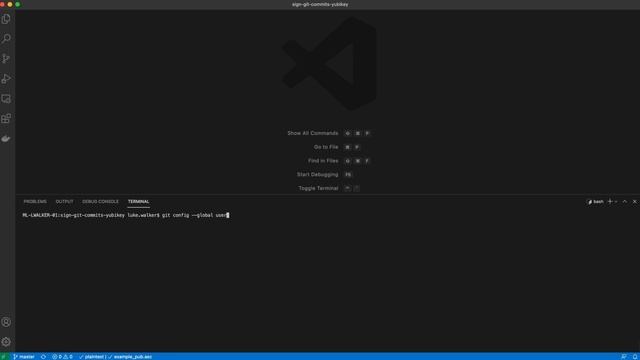This screenshot has width=640, height=360.
Task: Click the window title sign-git-commits-yubikey
Action: point(320,4)
